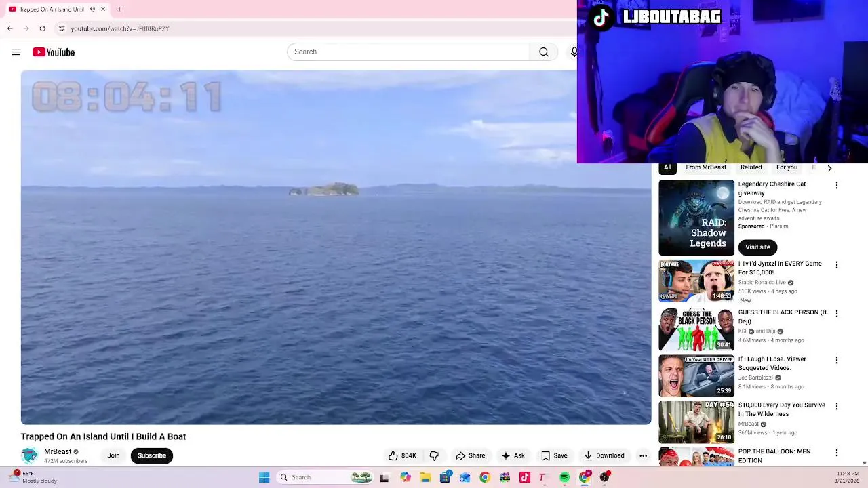Open the weather widget 65°F Mostly cloudy
The width and height of the screenshot is (868, 488).
point(34,477)
